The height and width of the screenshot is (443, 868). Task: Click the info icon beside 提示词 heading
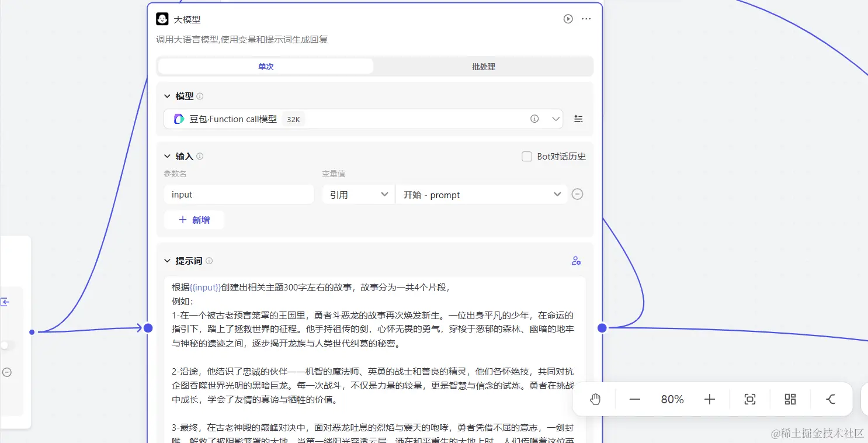(x=209, y=261)
